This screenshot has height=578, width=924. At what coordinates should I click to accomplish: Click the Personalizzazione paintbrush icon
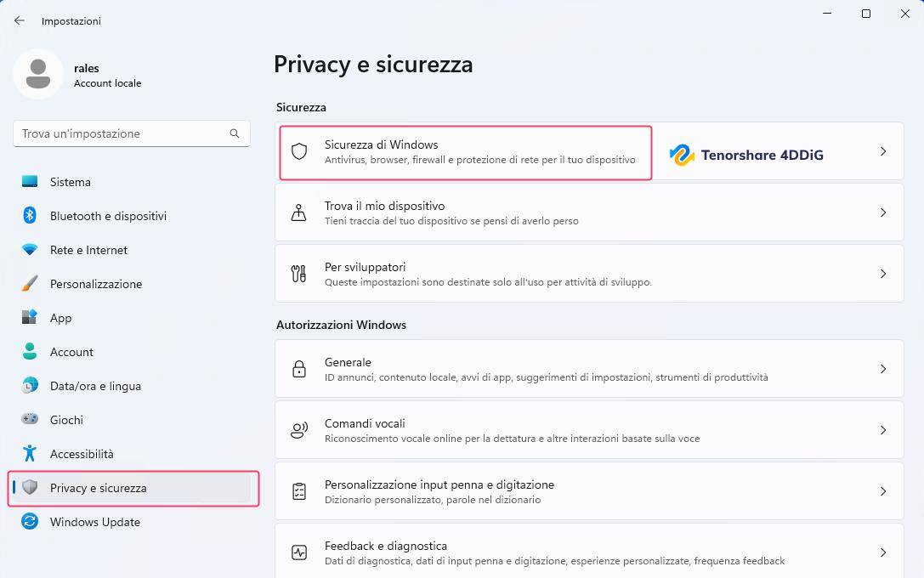pyautogui.click(x=30, y=284)
